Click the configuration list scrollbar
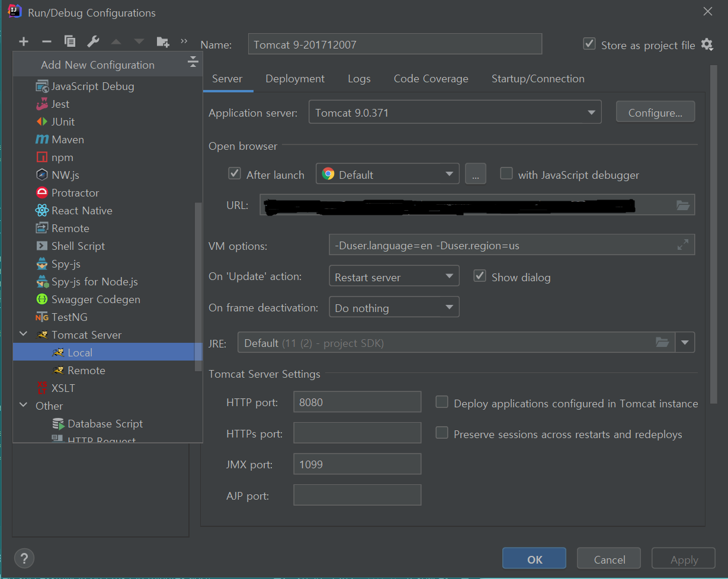 (198, 287)
